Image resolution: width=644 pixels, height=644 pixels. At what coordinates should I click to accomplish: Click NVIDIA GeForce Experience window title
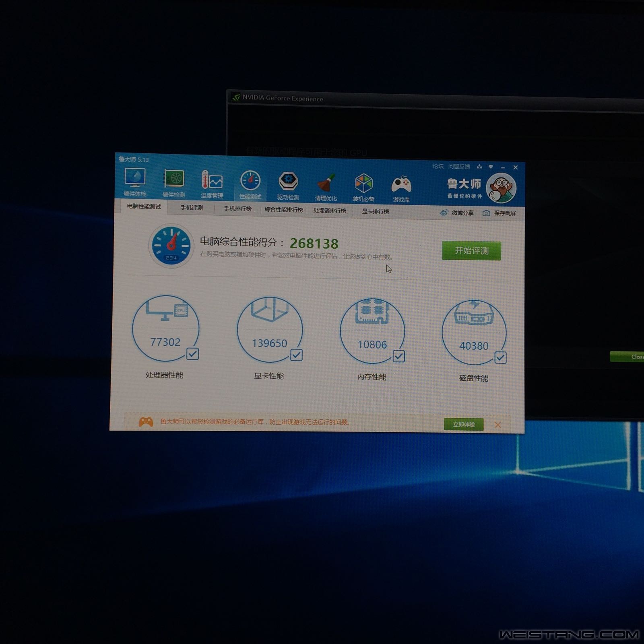point(283,98)
